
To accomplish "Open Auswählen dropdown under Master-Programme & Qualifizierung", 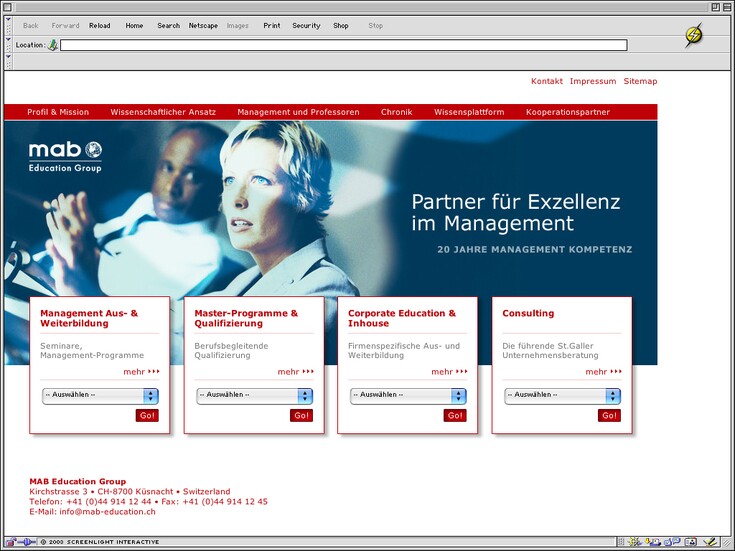I will [255, 396].
